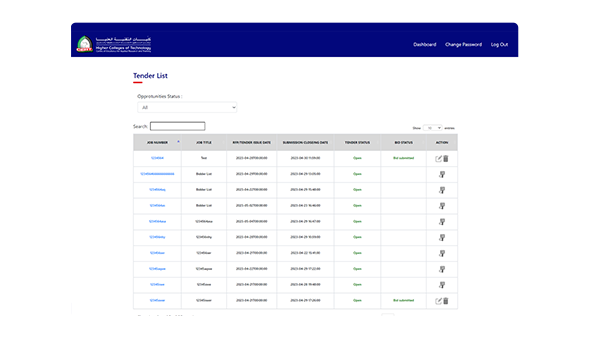This screenshot has width=590, height=360.
Task: Click Bid submitted status in Test row
Action: click(x=403, y=158)
